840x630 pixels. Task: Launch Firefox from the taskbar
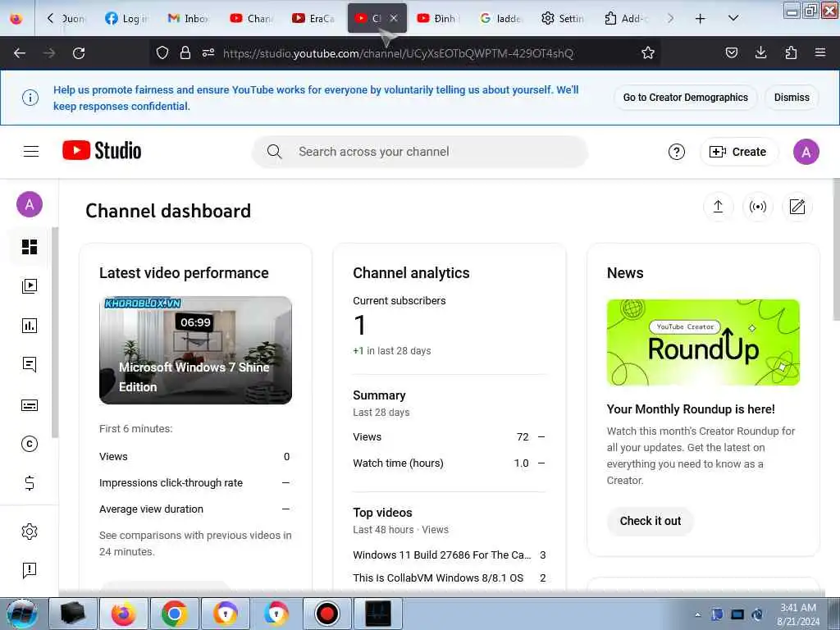124,614
